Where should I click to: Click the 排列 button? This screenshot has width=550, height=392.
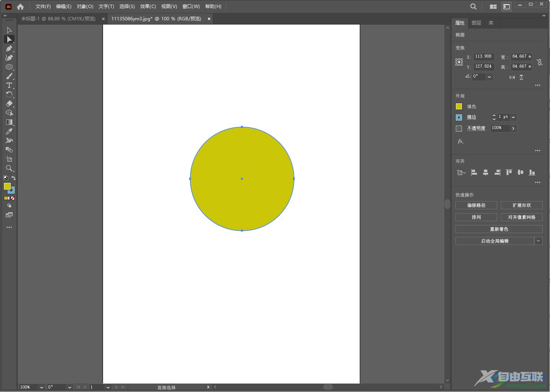click(x=476, y=217)
